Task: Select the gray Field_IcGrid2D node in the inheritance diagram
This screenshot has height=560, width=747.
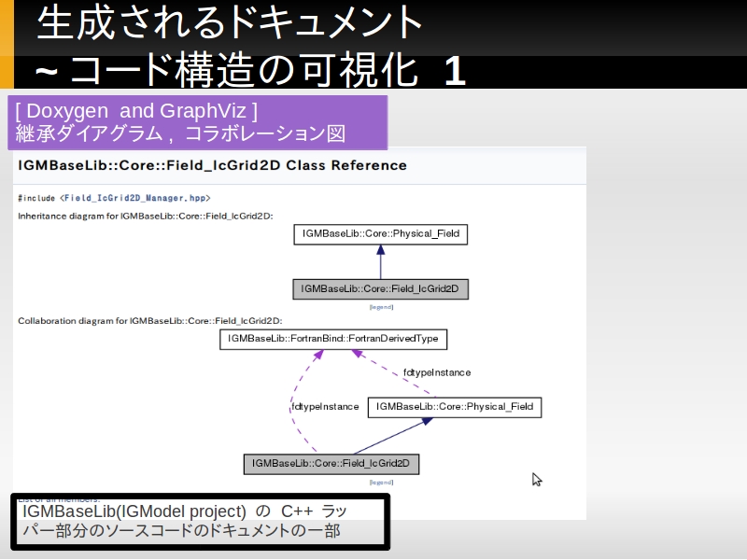Action: (380, 289)
